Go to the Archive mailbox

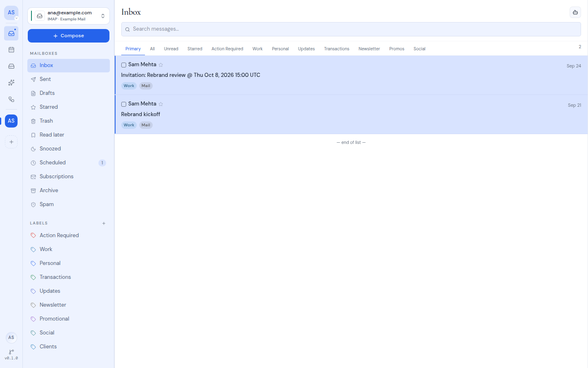point(69,191)
